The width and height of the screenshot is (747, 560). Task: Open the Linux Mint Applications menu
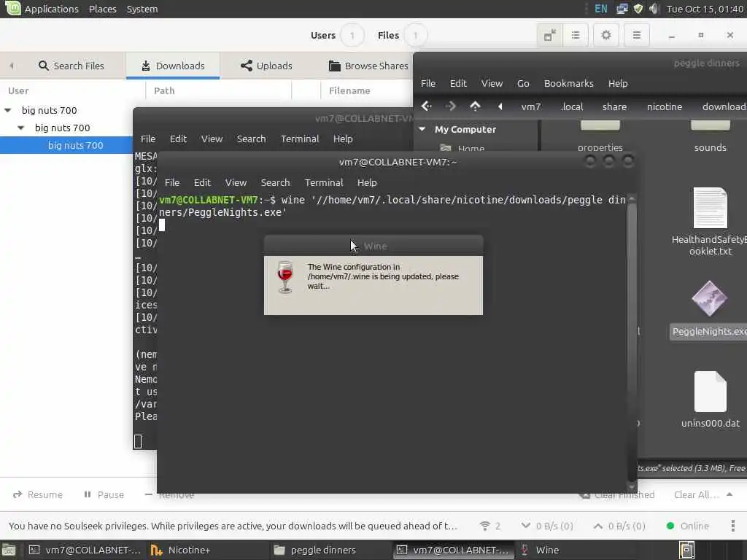42,9
